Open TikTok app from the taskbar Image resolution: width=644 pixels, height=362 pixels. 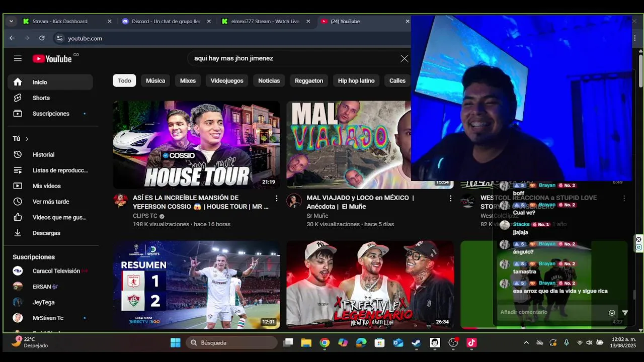[471, 343]
